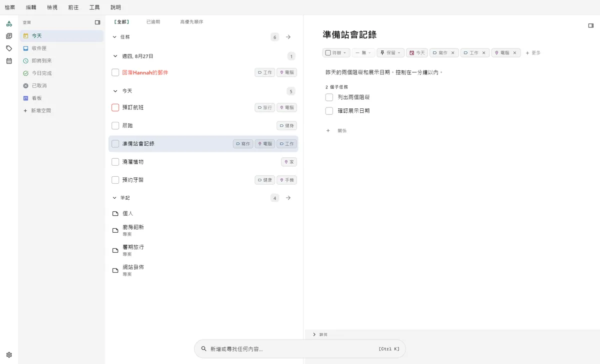600x364 pixels.
Task: Click the 電腦 location tag on 預訂航班
Action: pyautogui.click(x=287, y=107)
